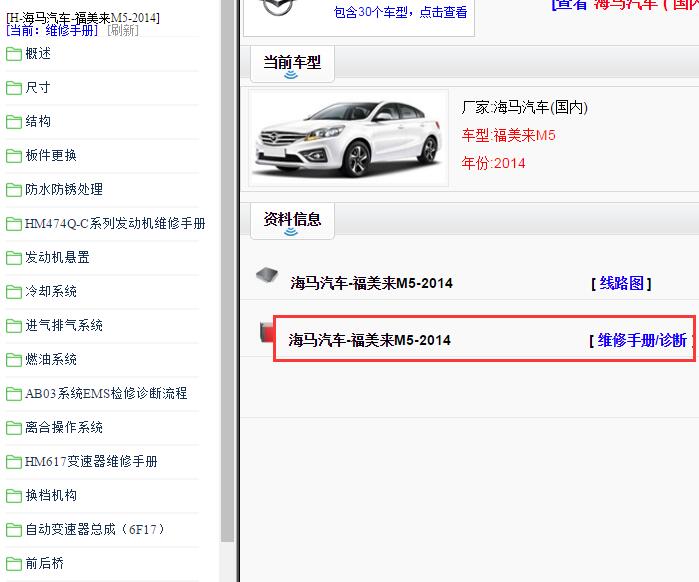Click the folder icon beside 板件更换
699x582 pixels.
(14, 156)
